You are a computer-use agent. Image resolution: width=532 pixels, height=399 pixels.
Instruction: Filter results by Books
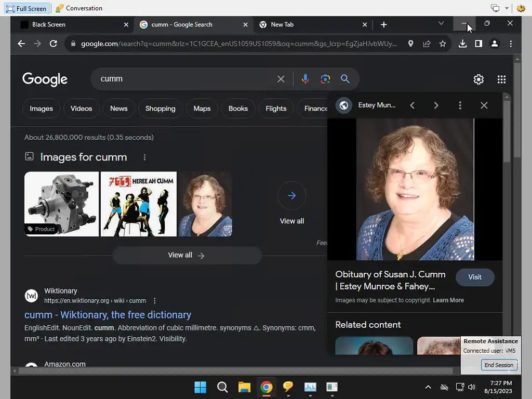point(238,109)
